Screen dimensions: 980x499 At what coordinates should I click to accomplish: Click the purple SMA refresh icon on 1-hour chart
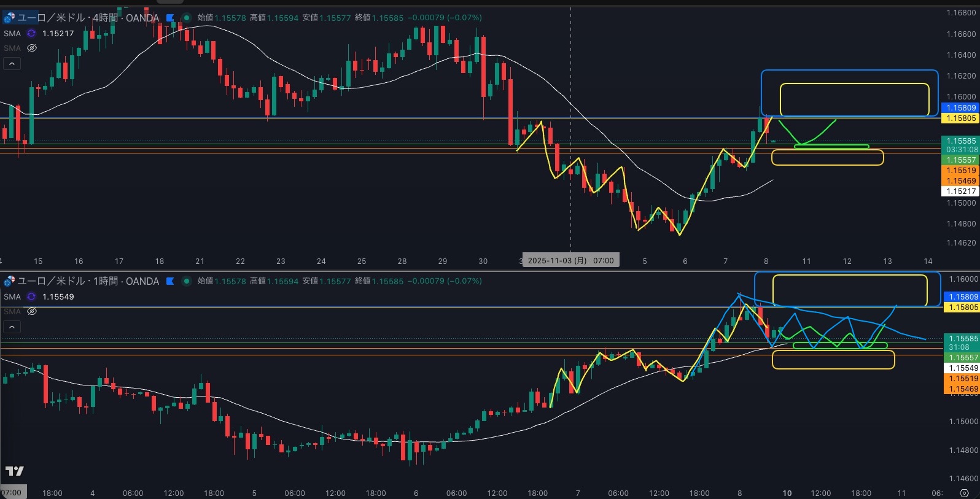31,297
